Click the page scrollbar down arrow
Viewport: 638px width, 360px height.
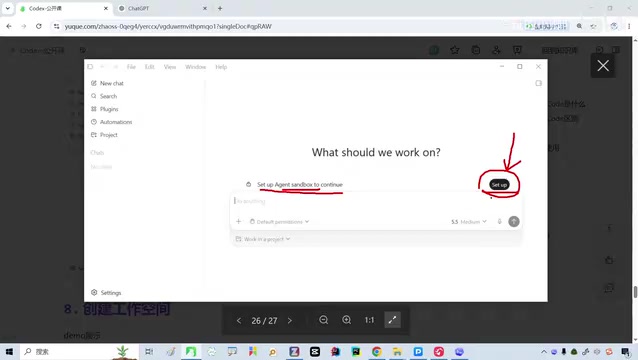pyautogui.click(x=635, y=340)
